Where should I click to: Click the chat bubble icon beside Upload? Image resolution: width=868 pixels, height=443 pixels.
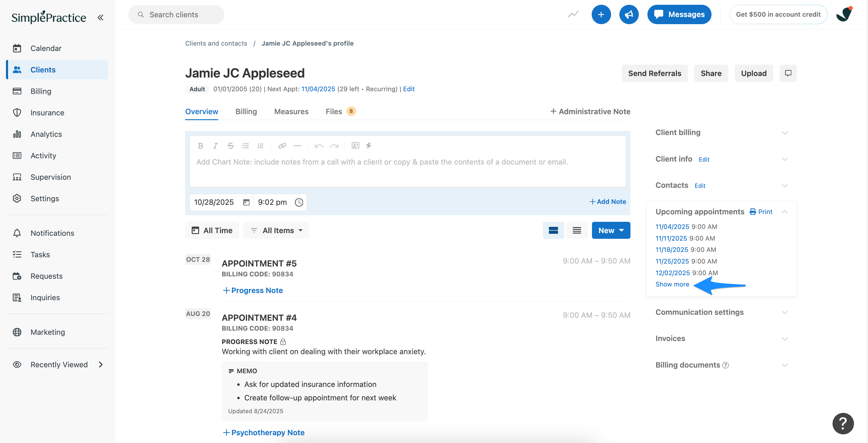click(788, 73)
